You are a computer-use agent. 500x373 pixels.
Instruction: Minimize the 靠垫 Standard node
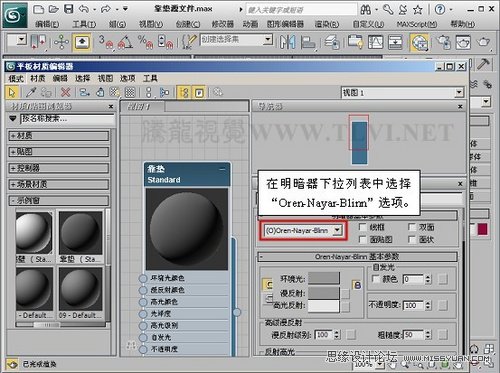click(x=222, y=169)
